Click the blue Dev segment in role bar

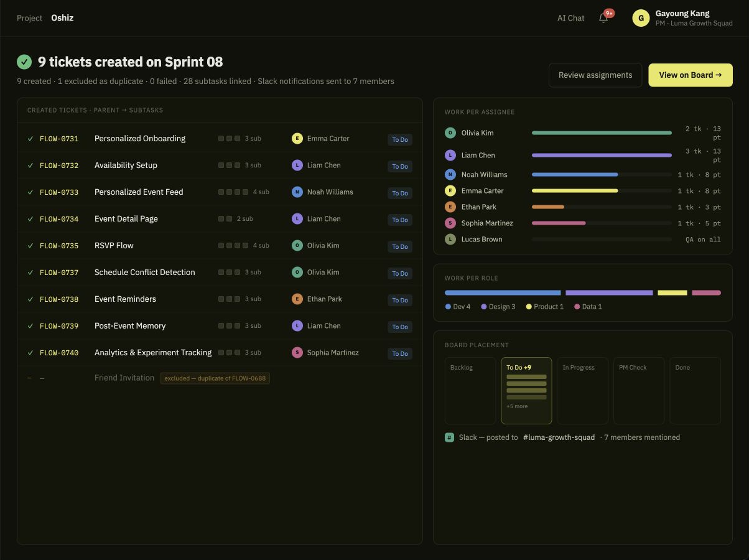[x=503, y=292]
